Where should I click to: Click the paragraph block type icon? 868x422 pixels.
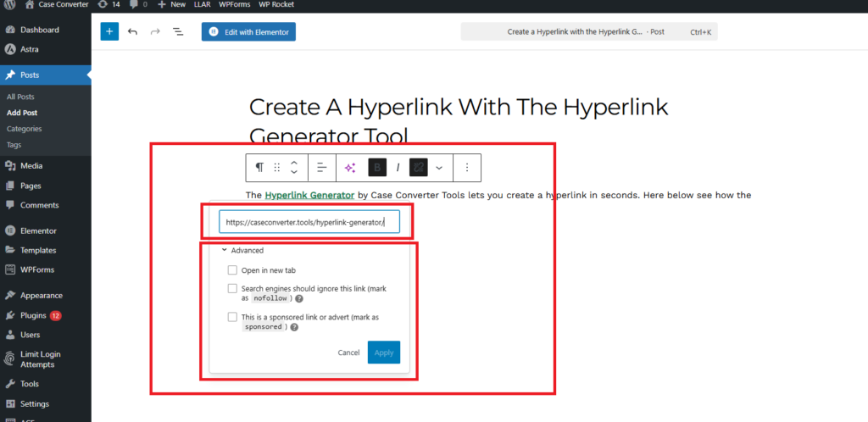coord(259,168)
